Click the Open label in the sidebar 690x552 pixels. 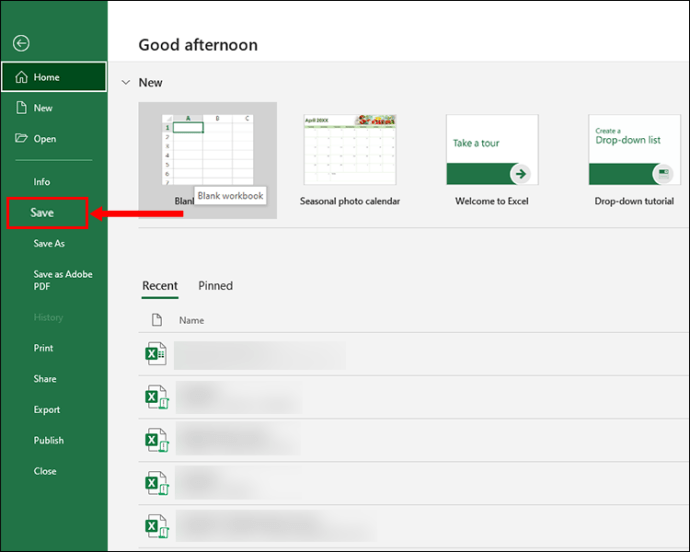click(45, 139)
